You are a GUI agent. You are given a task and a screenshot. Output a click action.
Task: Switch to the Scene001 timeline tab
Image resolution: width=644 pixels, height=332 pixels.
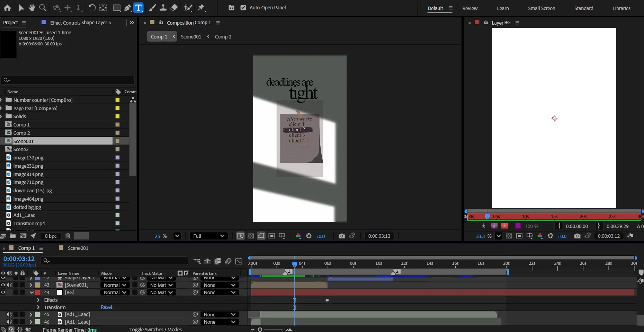tap(78, 248)
